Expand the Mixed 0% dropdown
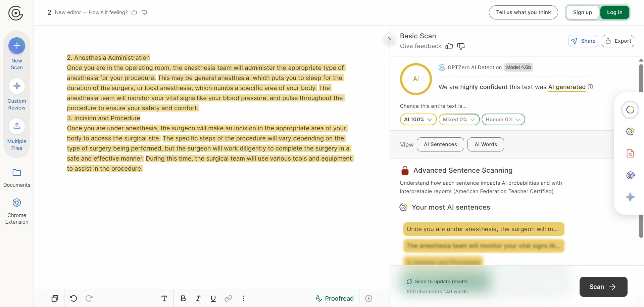 (459, 120)
